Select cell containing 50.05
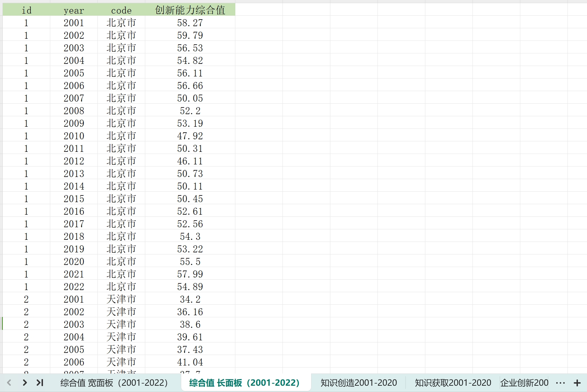The width and height of the screenshot is (587, 392). point(190,98)
